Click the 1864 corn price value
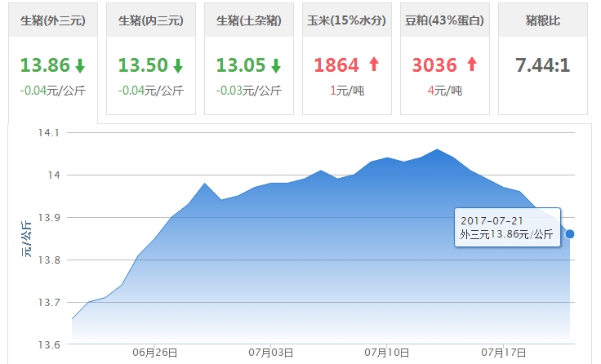The height and width of the screenshot is (364, 601). coord(336,65)
